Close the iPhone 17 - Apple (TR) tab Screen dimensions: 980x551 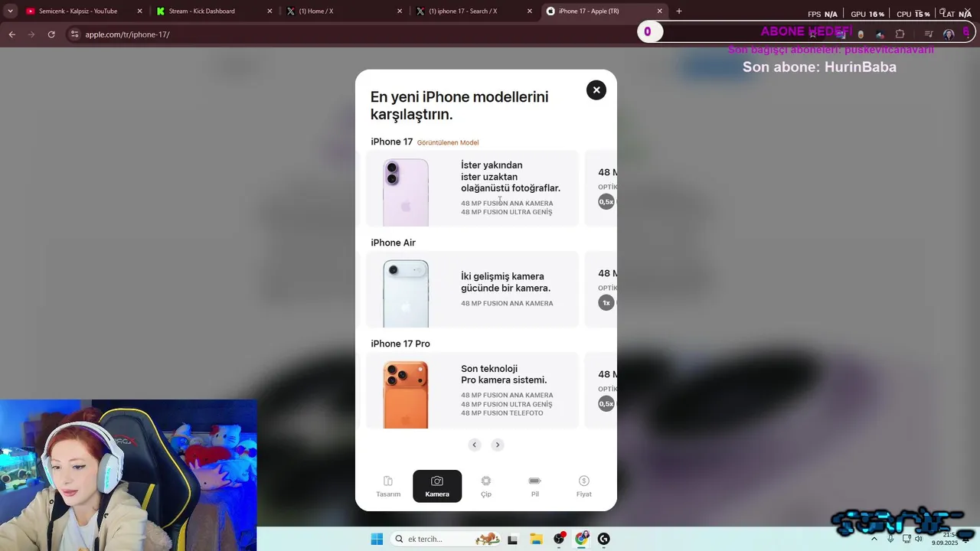tap(660, 11)
